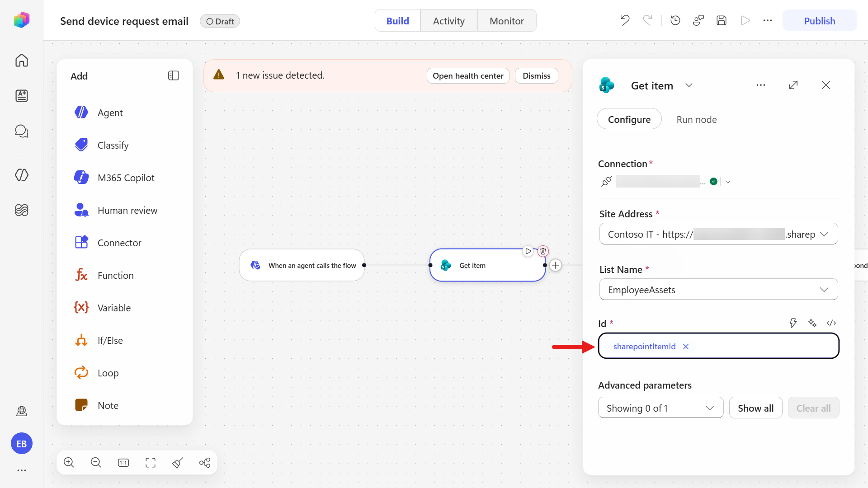Switch to the Build tab
Image resolution: width=868 pixels, height=488 pixels.
click(x=398, y=21)
